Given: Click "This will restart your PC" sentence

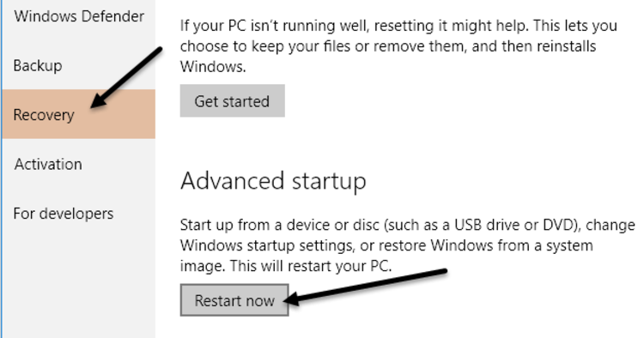Looking at the screenshot, I should pyautogui.click(x=311, y=266).
